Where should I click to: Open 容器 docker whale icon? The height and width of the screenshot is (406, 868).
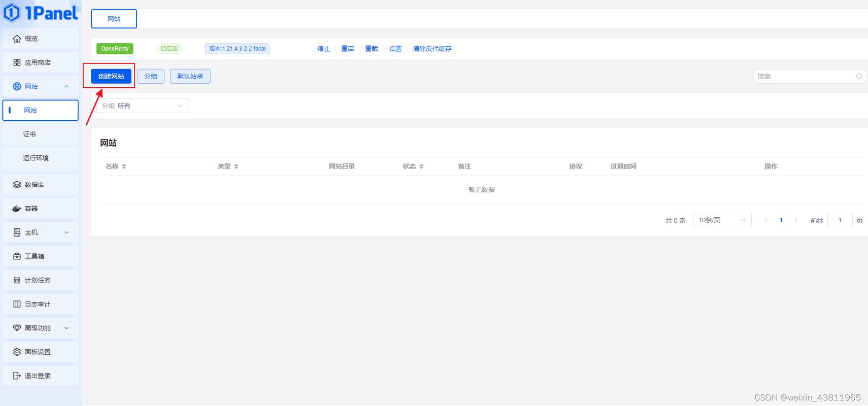point(17,209)
